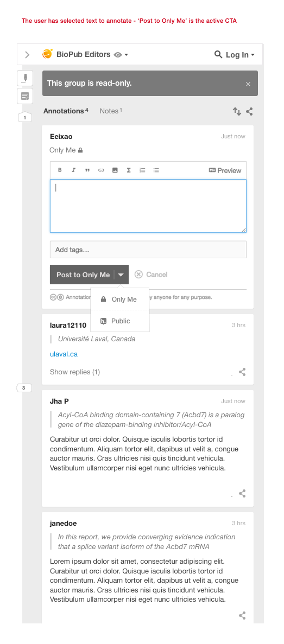Screen dimensions: 284x644
Task: Click Jha P's Just now timestamp
Action: point(233,401)
